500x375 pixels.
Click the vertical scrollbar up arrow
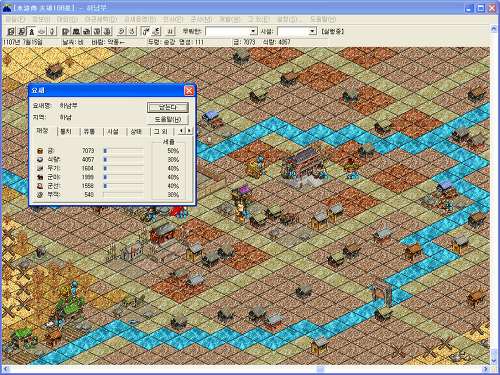494,29
